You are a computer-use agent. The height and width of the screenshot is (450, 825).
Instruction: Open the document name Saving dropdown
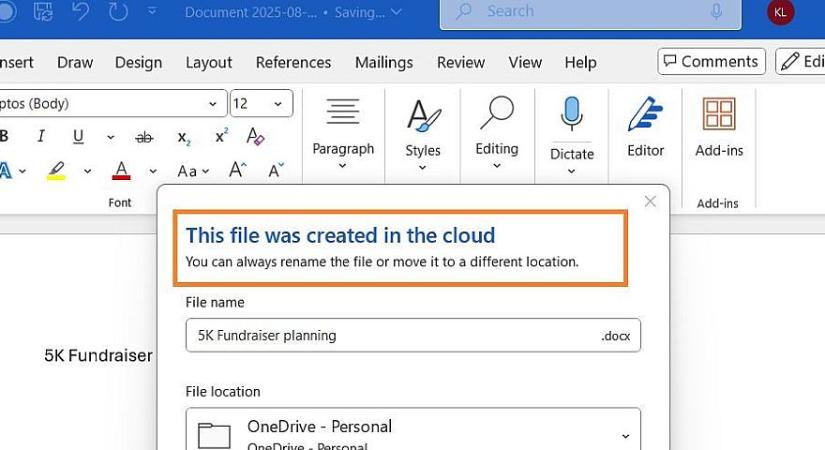(396, 12)
